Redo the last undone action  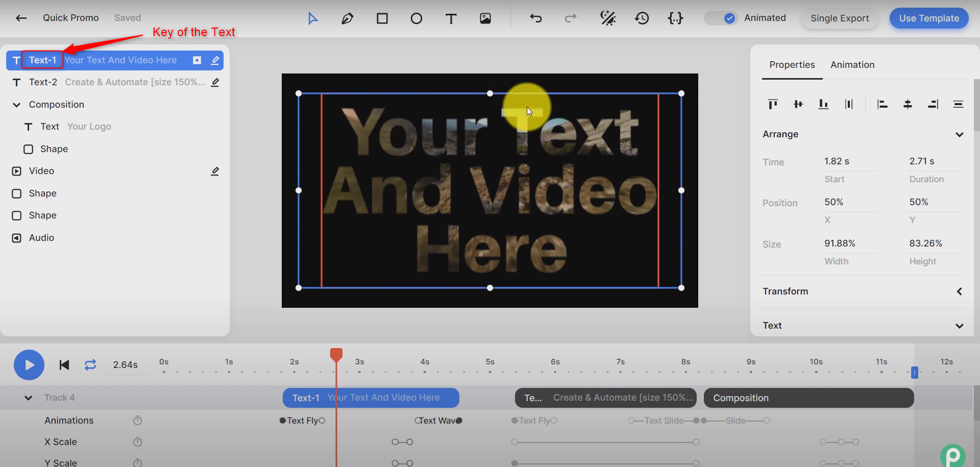(x=571, y=19)
